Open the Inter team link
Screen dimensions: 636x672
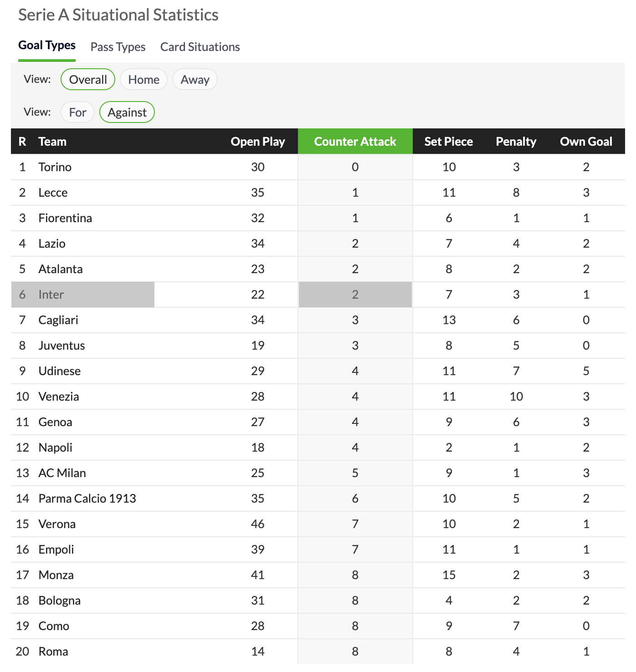pyautogui.click(x=51, y=295)
